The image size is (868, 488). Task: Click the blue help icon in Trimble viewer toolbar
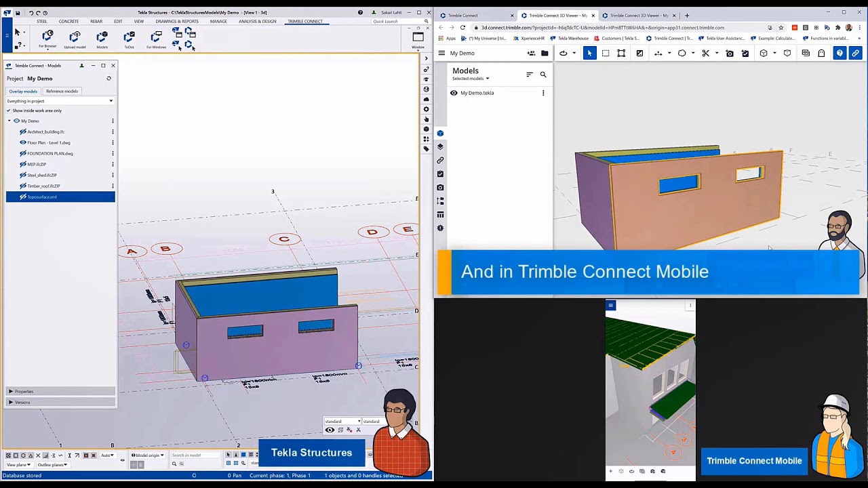840,53
